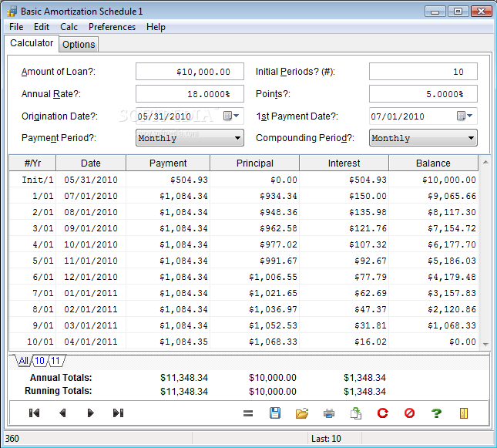This screenshot has width=497, height=448.
Task: Click status bar value 360
Action: tap(12, 439)
